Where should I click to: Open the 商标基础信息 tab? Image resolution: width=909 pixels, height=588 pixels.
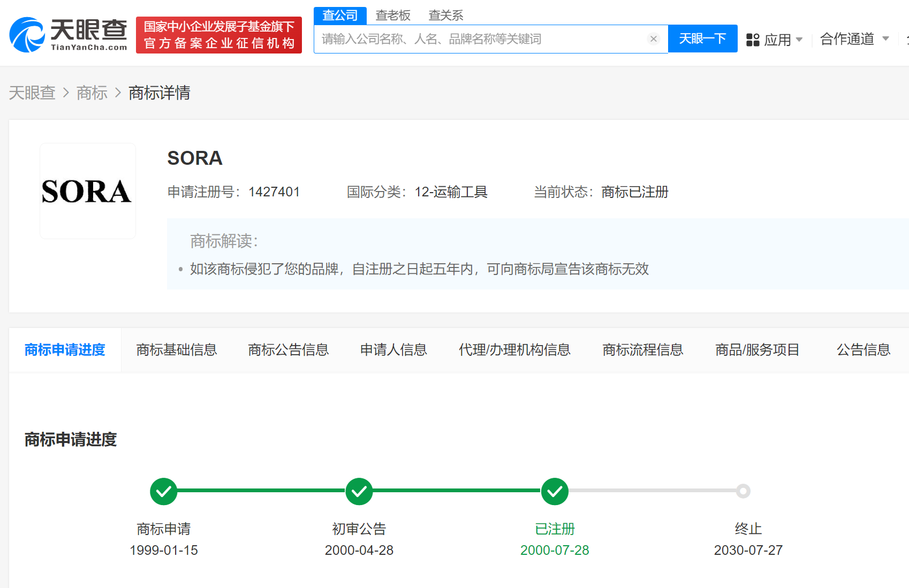(x=177, y=350)
